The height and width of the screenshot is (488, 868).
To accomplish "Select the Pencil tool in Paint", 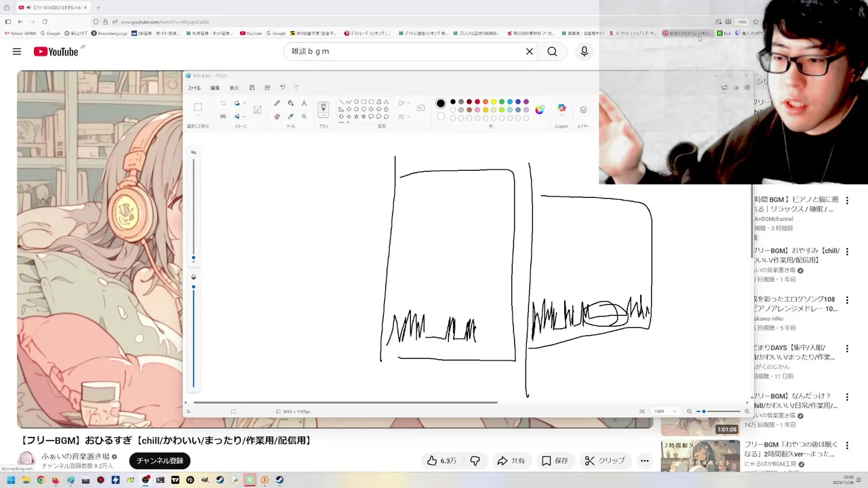I will pyautogui.click(x=277, y=103).
